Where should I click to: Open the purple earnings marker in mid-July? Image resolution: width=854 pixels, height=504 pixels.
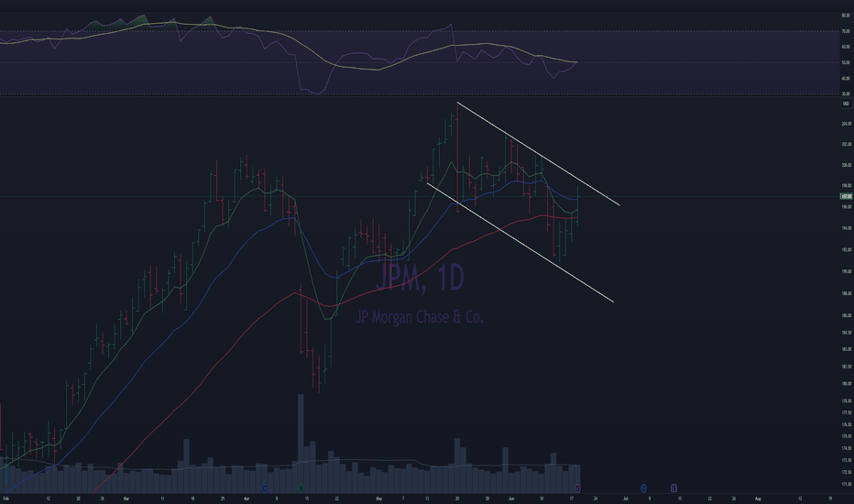673,488
